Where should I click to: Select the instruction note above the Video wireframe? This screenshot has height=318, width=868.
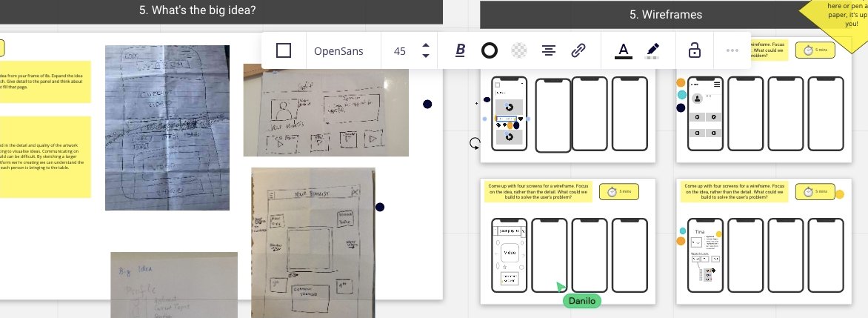tap(538, 192)
